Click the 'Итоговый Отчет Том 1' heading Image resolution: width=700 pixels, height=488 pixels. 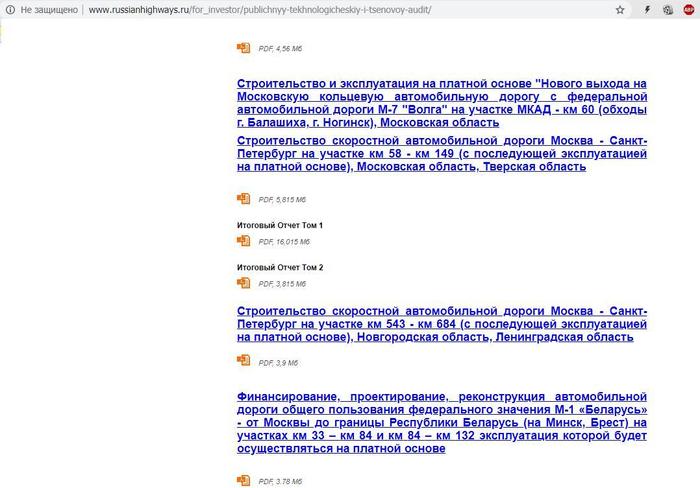tap(280, 226)
